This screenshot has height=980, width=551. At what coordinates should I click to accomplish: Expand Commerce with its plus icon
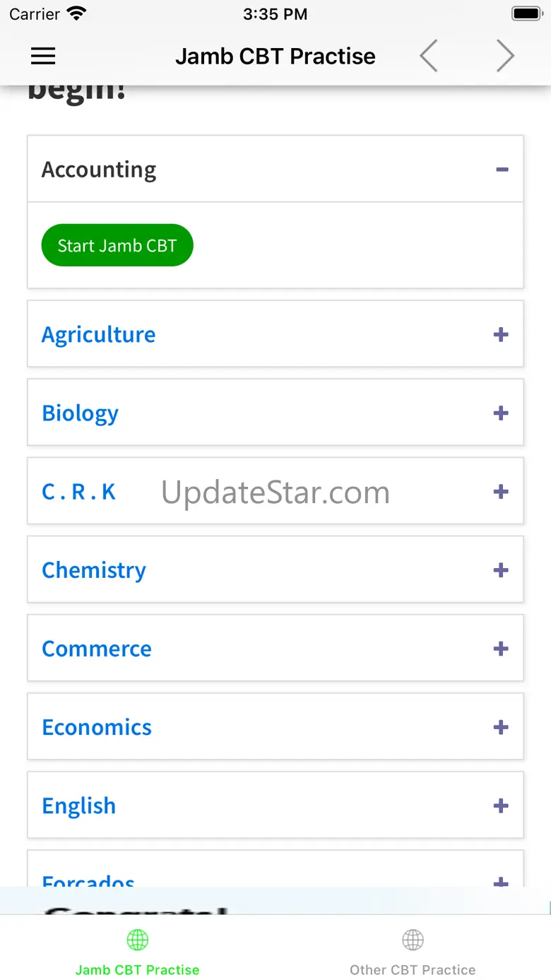coord(501,649)
